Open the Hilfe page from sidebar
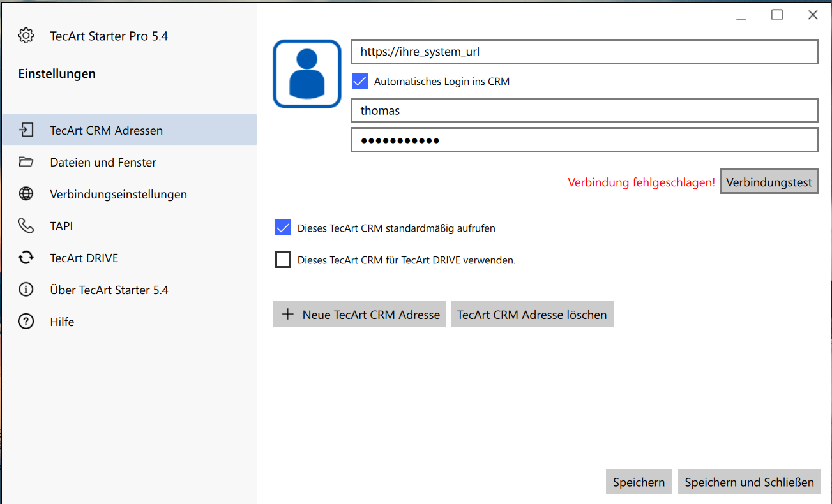Screen dimensions: 832x504 pos(129,322)
